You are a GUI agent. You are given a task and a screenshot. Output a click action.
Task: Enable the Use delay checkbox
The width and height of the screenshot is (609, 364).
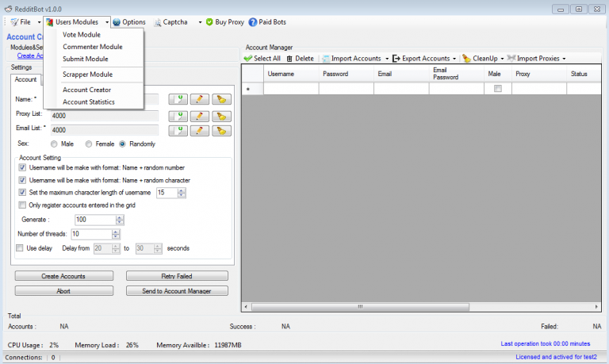[x=21, y=248]
